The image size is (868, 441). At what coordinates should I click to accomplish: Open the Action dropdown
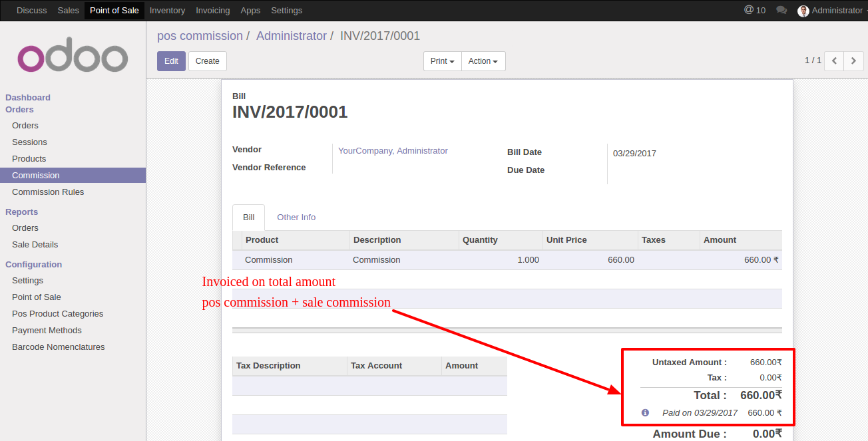[x=483, y=61]
